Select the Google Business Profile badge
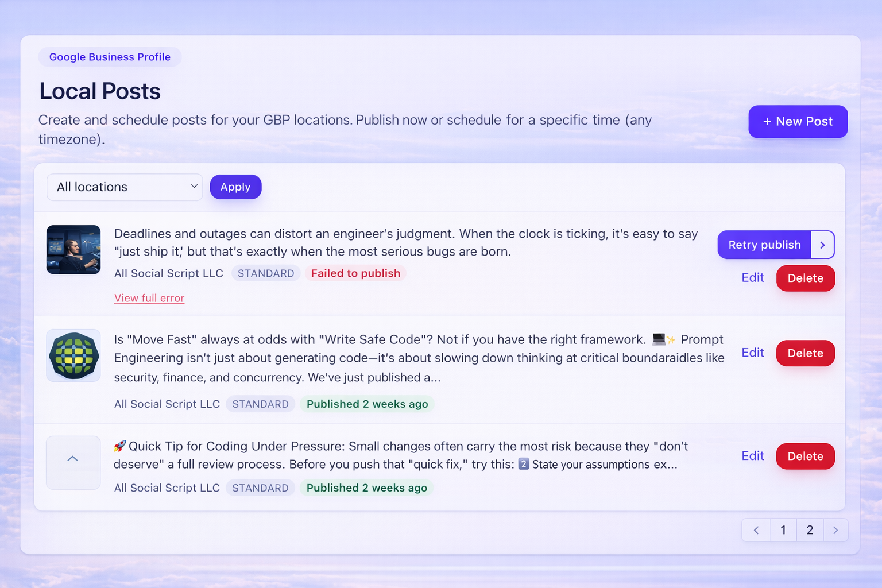 [x=109, y=57]
